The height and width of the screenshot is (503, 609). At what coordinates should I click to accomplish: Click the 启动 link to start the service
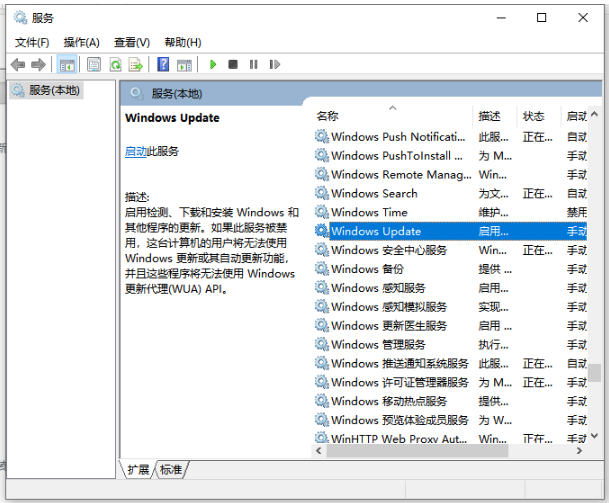[x=135, y=151]
